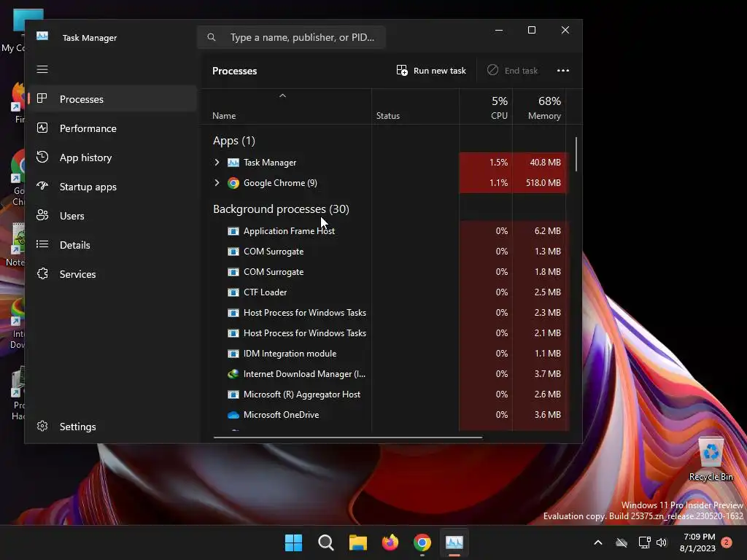Click the Background processes (30) heading
The height and width of the screenshot is (560, 747).
point(281,209)
